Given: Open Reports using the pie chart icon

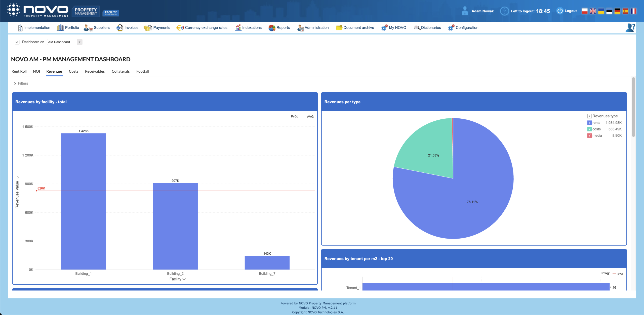Looking at the screenshot, I should (x=272, y=28).
